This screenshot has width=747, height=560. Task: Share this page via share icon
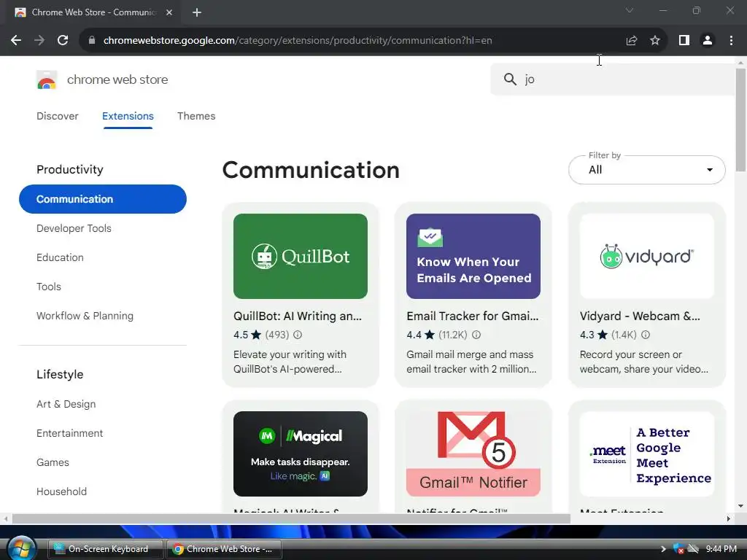coord(632,41)
